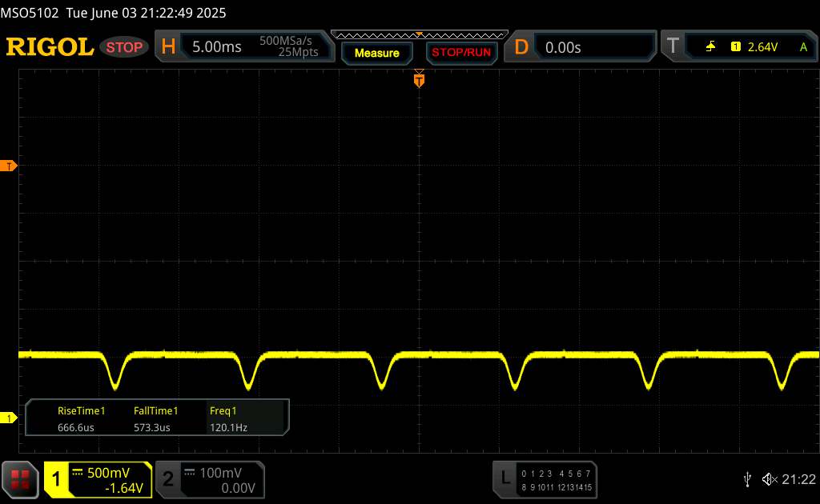Click the T trigger icon in header
The image size is (820, 504).
(x=673, y=46)
